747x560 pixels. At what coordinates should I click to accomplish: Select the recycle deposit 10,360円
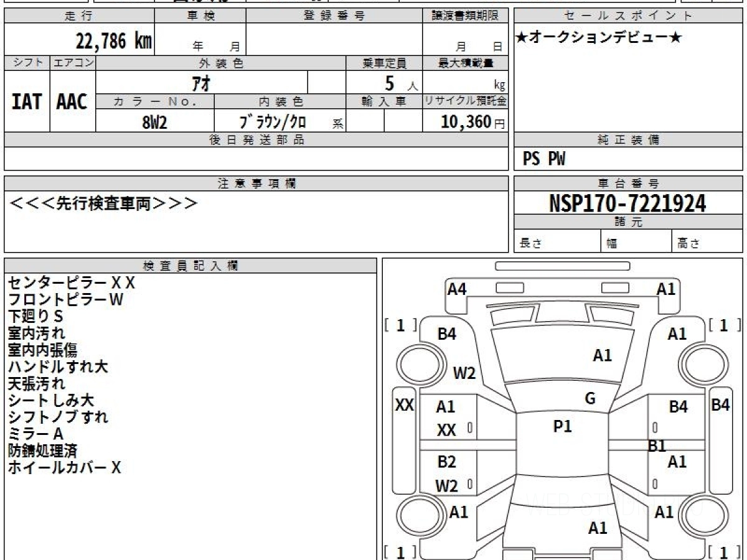(x=473, y=121)
